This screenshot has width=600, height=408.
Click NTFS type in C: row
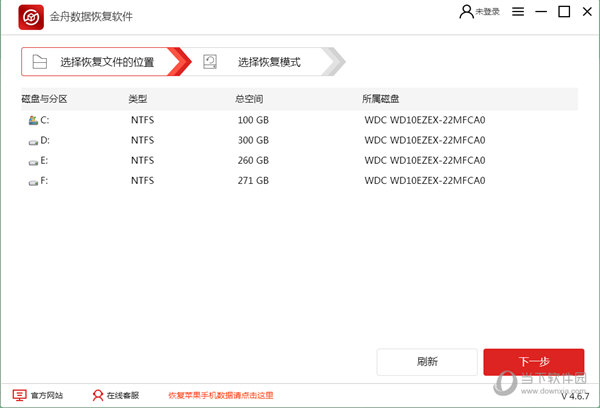(x=142, y=120)
